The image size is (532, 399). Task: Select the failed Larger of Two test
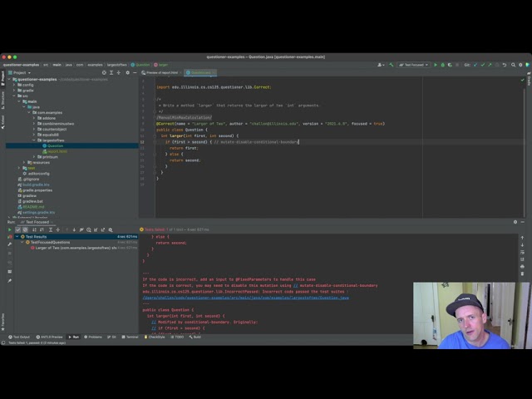(74, 248)
